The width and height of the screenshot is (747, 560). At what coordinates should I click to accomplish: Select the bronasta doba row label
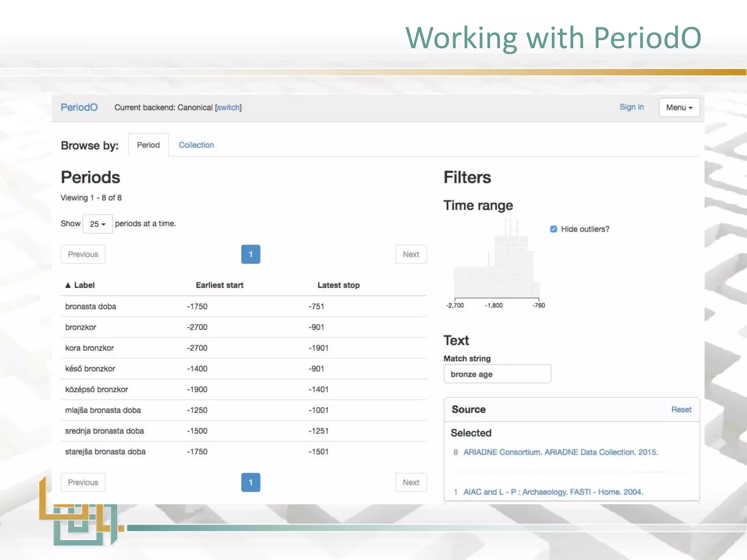91,306
